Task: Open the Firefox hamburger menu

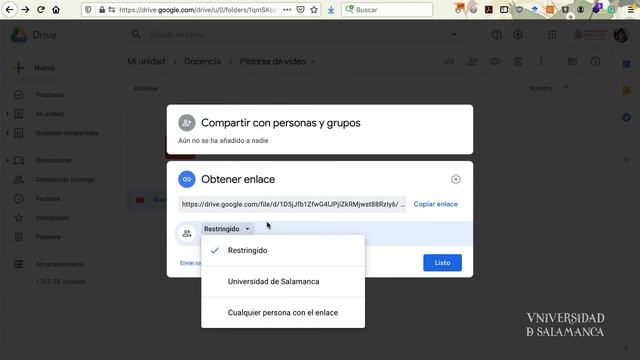Action: [x=631, y=9]
